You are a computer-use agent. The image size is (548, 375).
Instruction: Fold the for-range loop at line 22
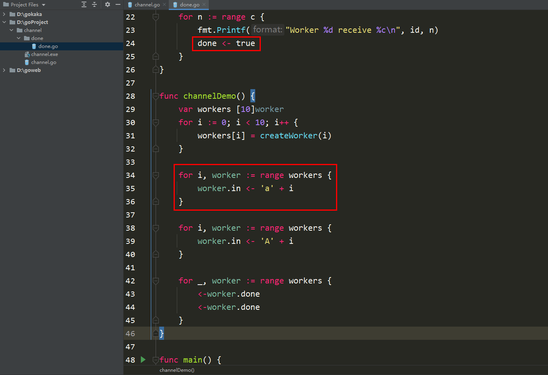(156, 17)
